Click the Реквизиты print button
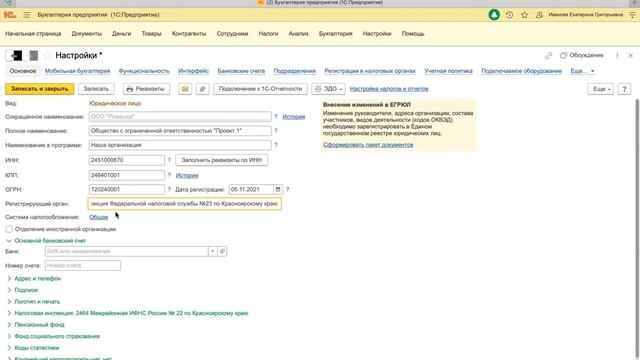 click(146, 89)
